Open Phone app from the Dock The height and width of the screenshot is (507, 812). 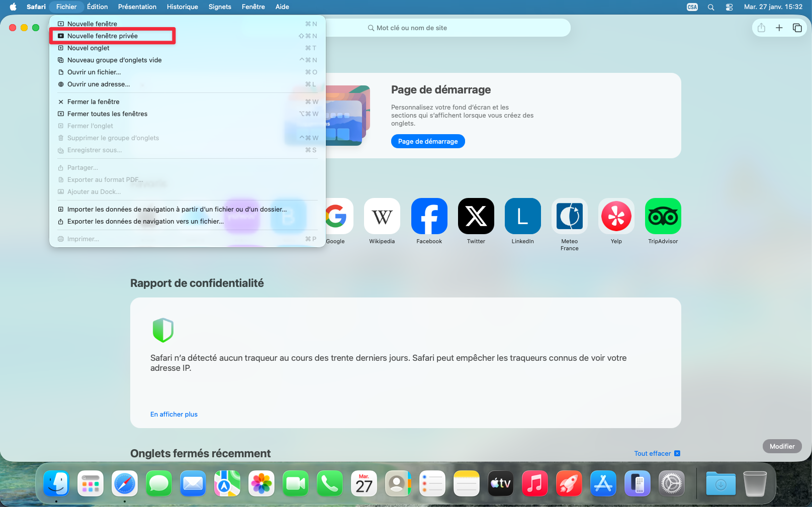[x=330, y=483]
